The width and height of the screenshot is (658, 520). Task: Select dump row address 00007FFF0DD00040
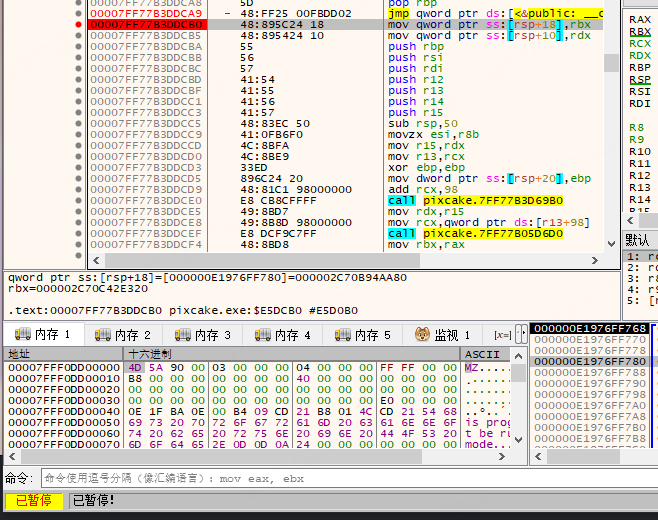(x=64, y=412)
